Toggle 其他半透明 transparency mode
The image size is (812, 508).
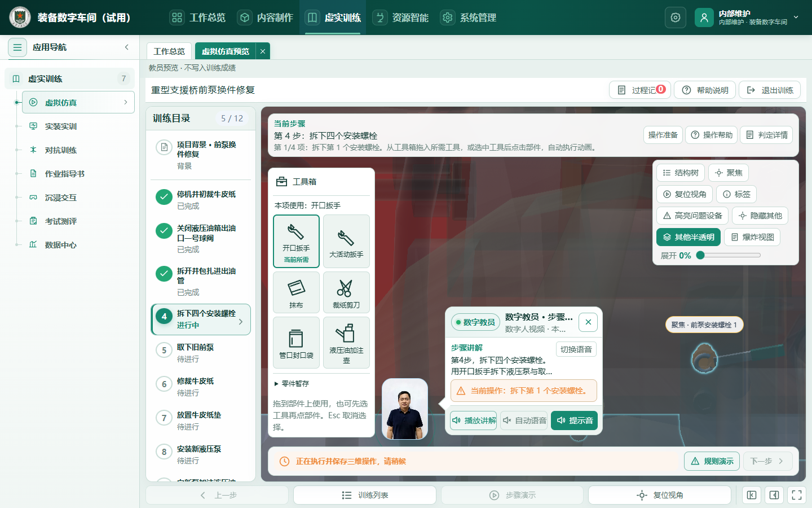[689, 237]
